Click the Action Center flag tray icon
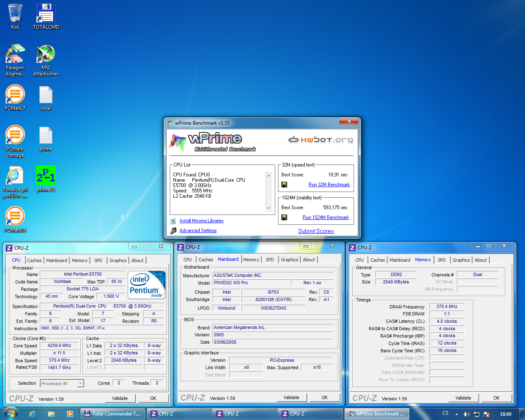The height and width of the screenshot is (420, 525). 486,414
